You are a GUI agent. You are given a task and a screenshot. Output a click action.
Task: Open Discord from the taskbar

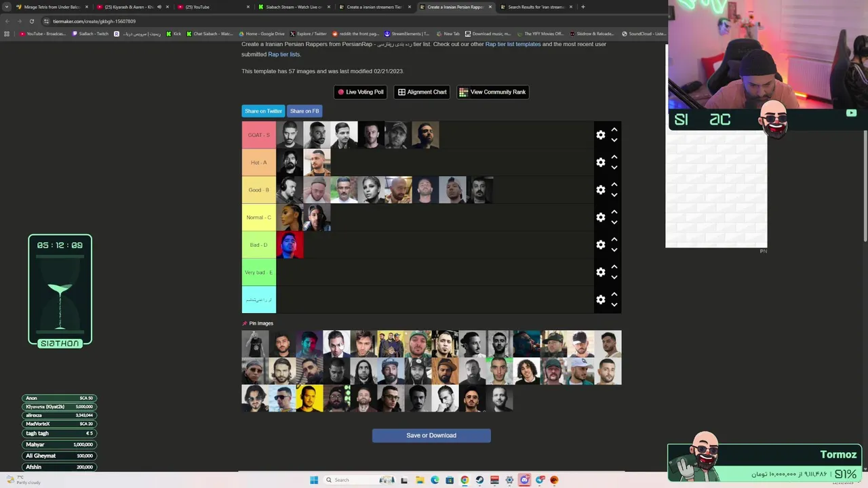click(x=524, y=480)
